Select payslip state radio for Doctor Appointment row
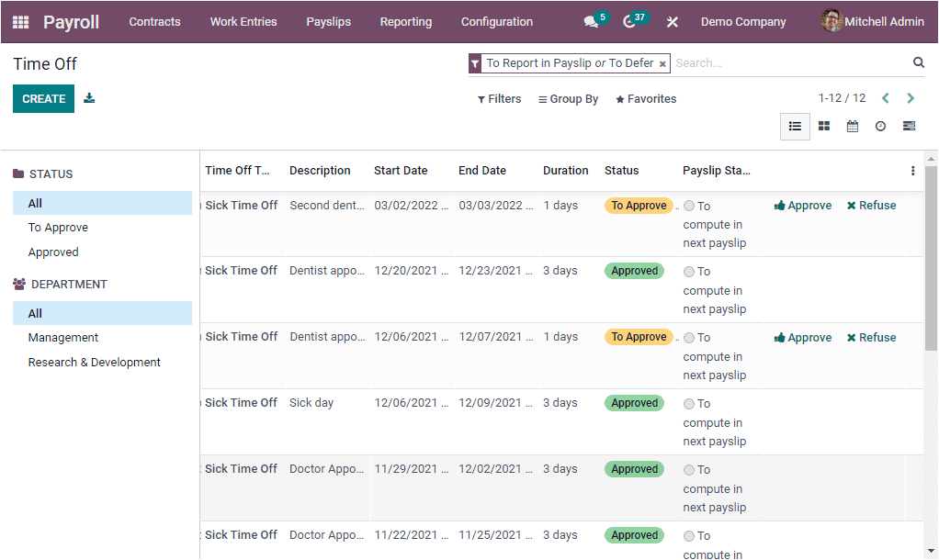The width and height of the screenshot is (939, 560). [x=689, y=470]
